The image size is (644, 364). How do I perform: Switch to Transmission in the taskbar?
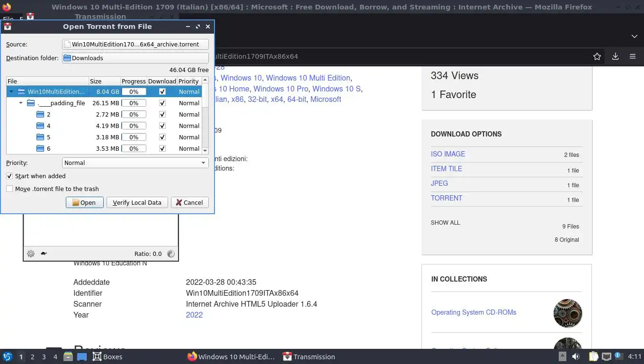(x=309, y=356)
